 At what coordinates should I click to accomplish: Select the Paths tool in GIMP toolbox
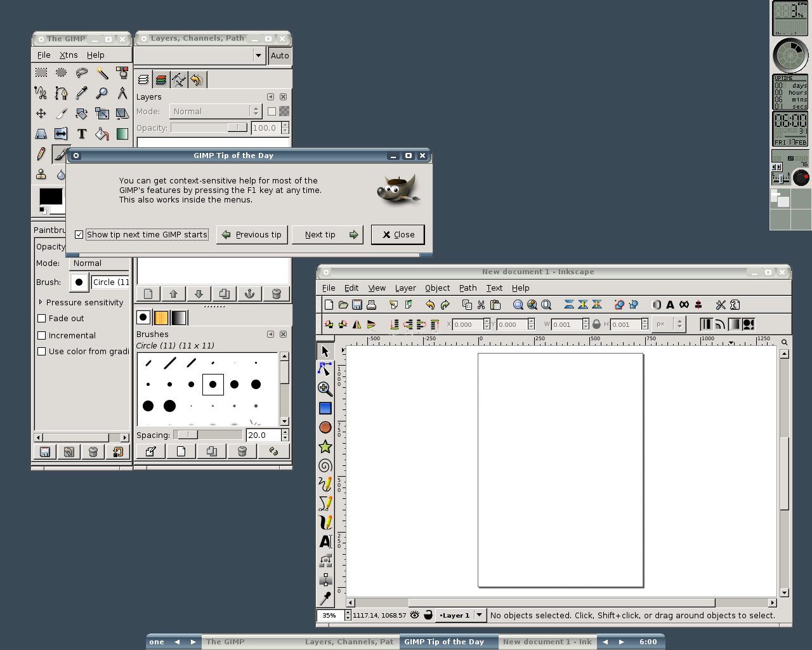click(62, 93)
